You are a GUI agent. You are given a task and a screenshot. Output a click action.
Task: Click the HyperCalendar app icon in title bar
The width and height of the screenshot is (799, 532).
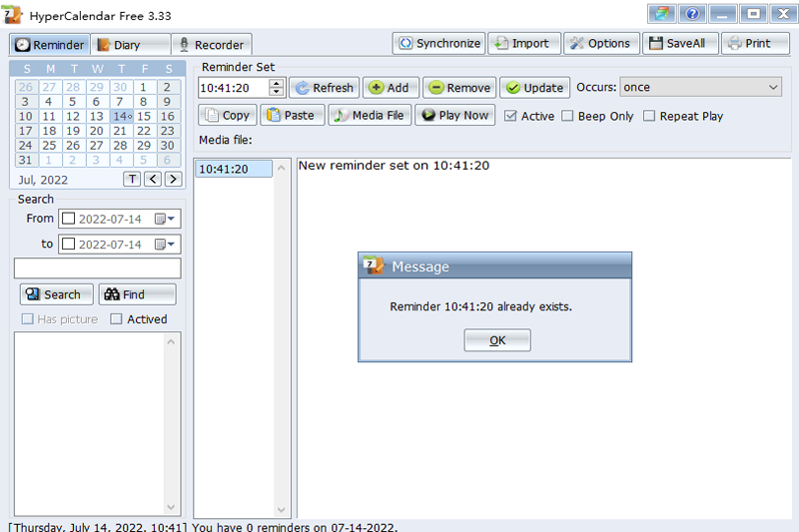coord(12,14)
